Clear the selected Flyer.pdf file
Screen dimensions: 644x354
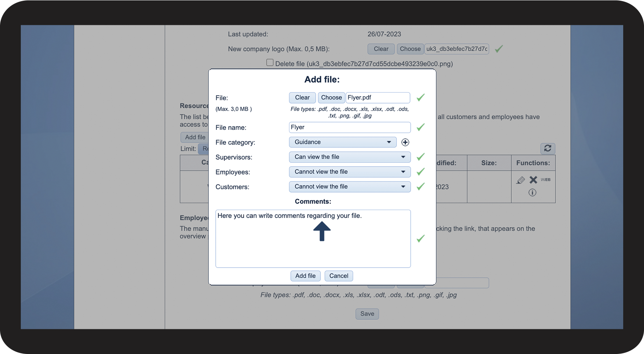(302, 98)
